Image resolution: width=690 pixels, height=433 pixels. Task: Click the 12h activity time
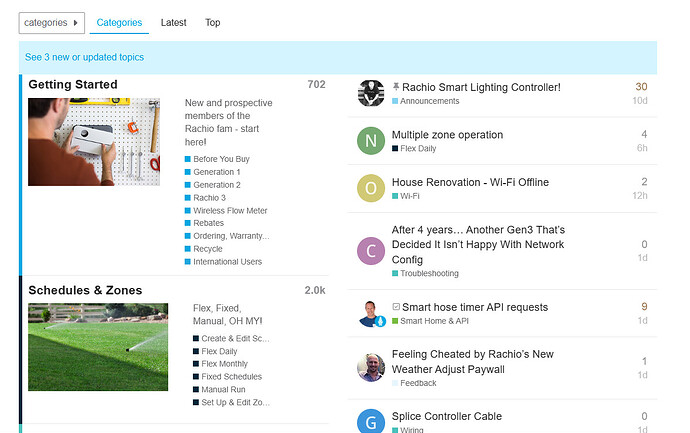point(640,196)
